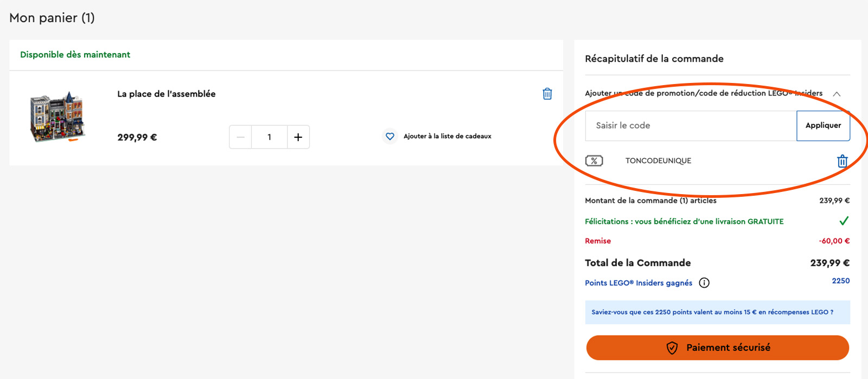Image resolution: width=868 pixels, height=379 pixels.
Task: Open the LEGO set product thumbnail
Action: [58, 117]
